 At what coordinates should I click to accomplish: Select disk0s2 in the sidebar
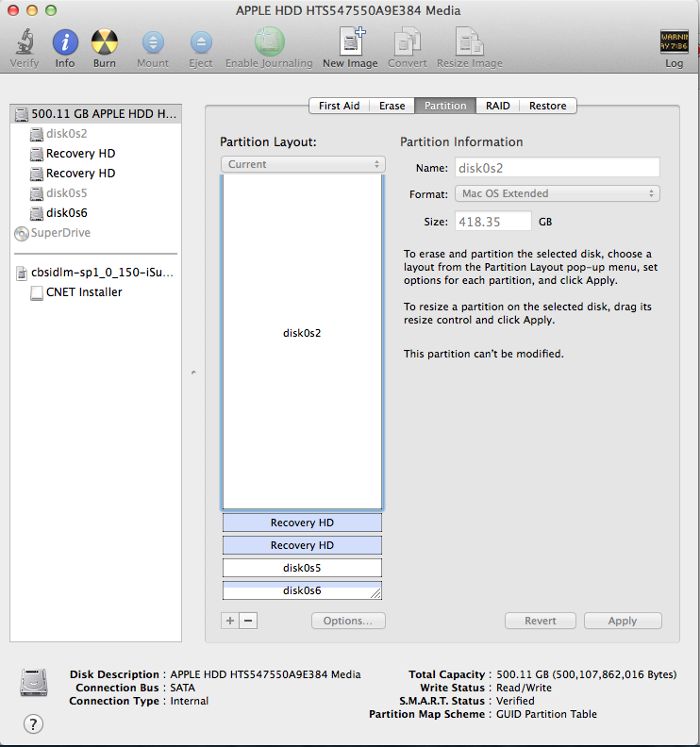(x=95, y=134)
